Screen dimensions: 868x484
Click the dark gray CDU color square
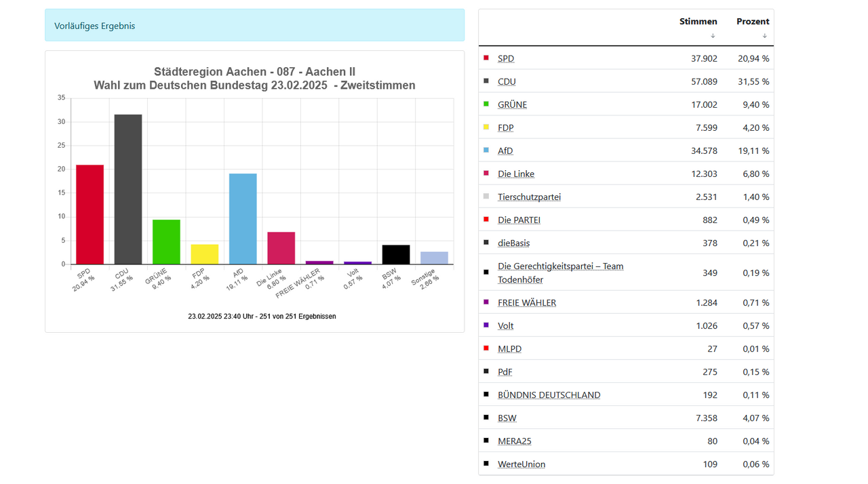click(x=486, y=81)
